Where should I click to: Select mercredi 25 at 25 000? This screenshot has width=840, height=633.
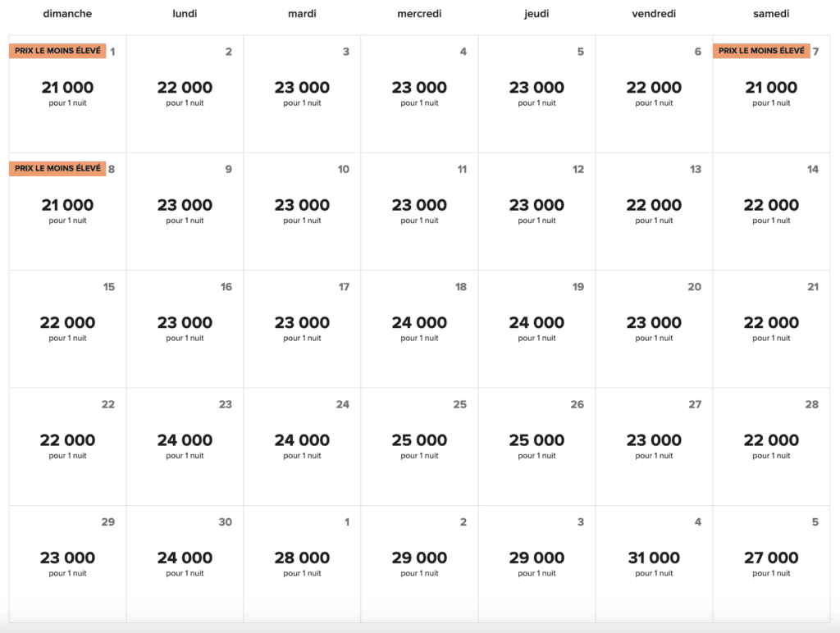pos(419,445)
